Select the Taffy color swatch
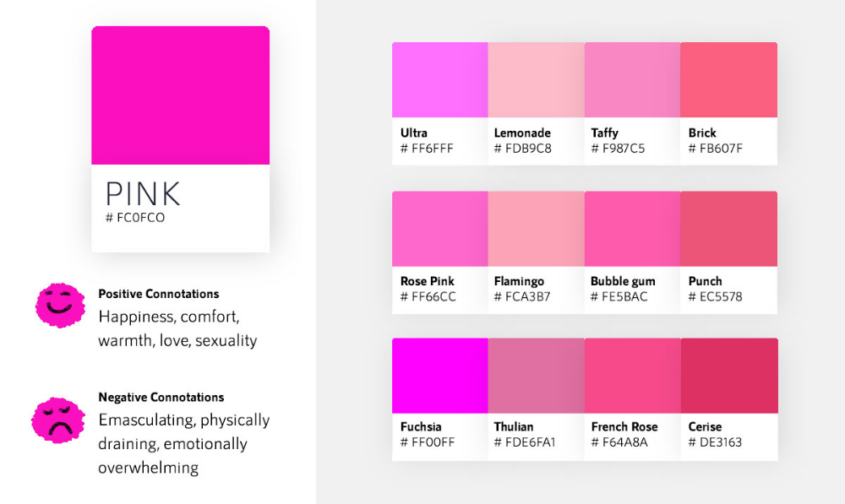This screenshot has width=845, height=504. (632, 80)
